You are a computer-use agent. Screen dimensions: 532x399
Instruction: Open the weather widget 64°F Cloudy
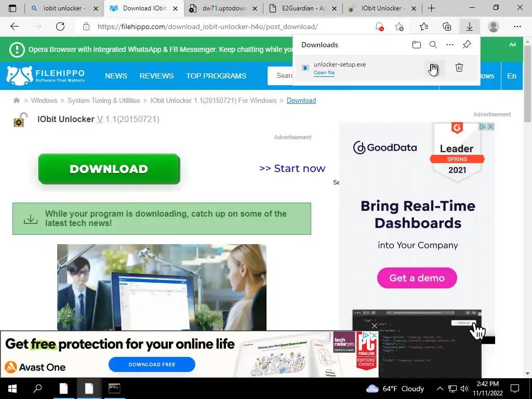point(395,389)
